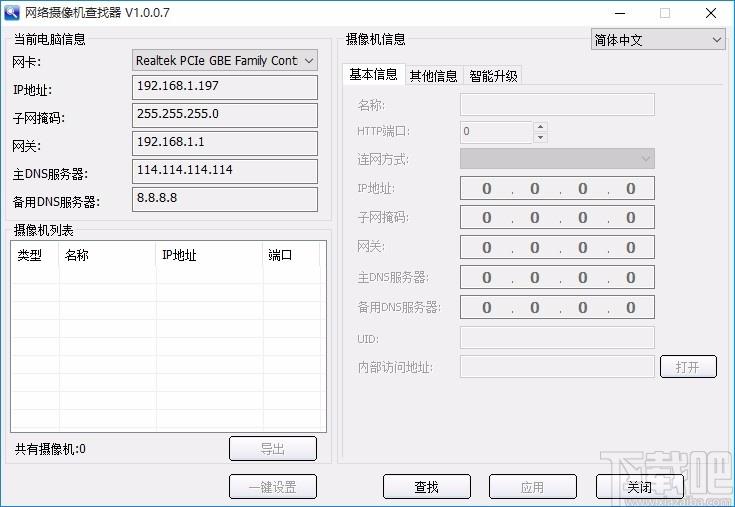The width and height of the screenshot is (735, 507).
Task: Click the 导出 export button
Action: coord(273,448)
